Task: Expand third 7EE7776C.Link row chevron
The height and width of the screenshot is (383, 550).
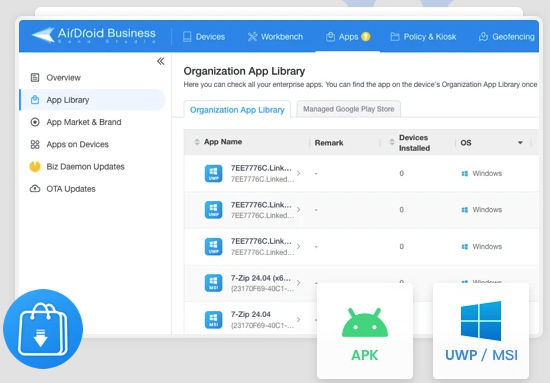Action: click(x=298, y=247)
